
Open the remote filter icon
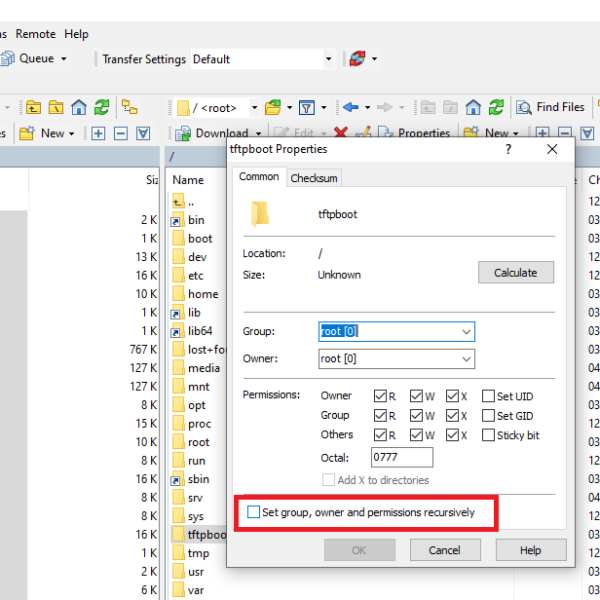[x=308, y=107]
